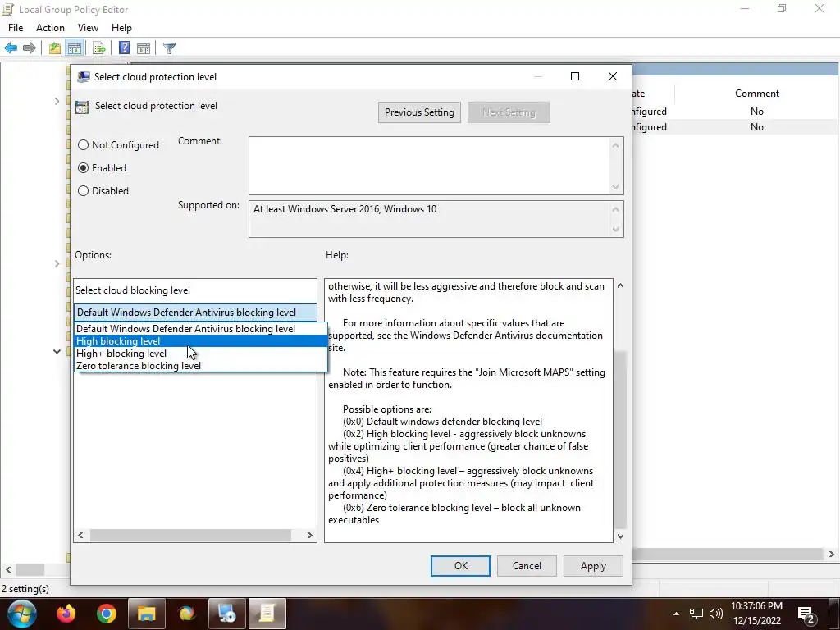Screen dimensions: 840x630
Task: Choose High+ blocking level option
Action: click(x=200, y=354)
